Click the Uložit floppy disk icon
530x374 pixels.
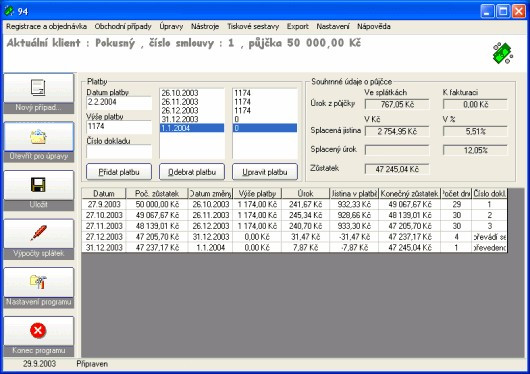[38, 185]
